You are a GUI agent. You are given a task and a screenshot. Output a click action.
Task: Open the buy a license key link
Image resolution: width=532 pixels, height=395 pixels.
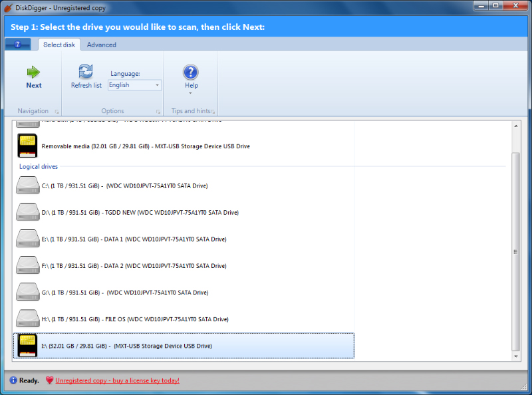click(118, 380)
